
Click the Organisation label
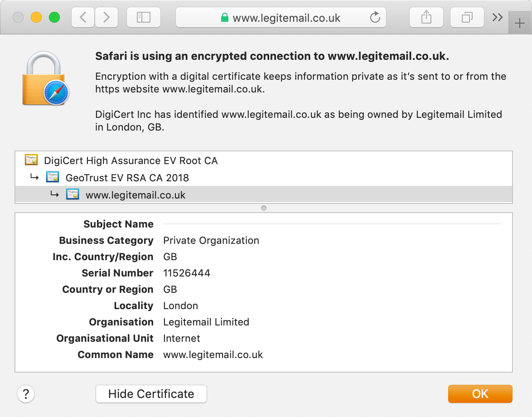[x=121, y=322]
